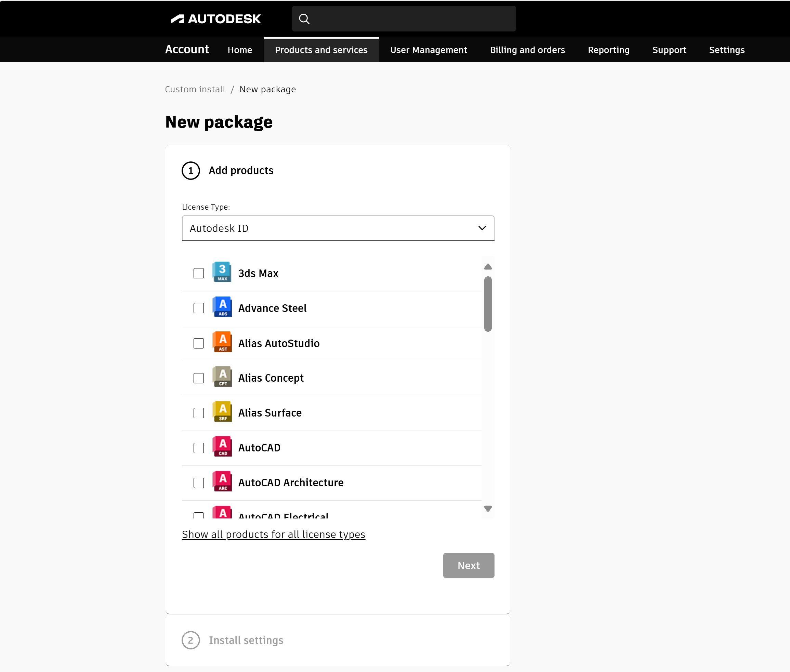Click the AutoCAD Architecture icon
Screen dimensions: 790x672
click(222, 482)
